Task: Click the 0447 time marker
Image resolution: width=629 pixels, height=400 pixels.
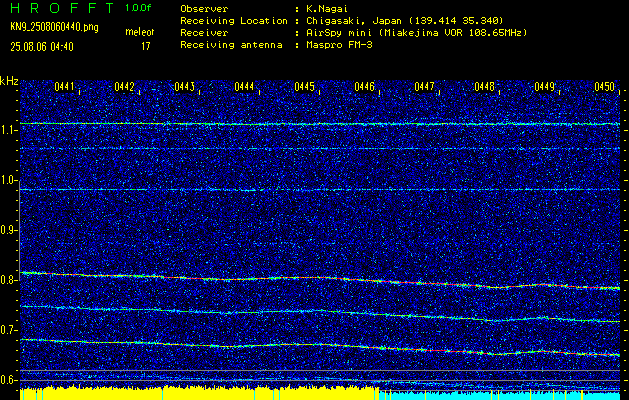Action: click(424, 87)
